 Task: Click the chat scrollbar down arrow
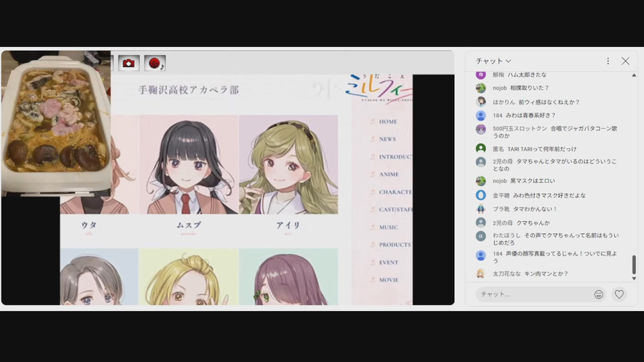click(634, 278)
